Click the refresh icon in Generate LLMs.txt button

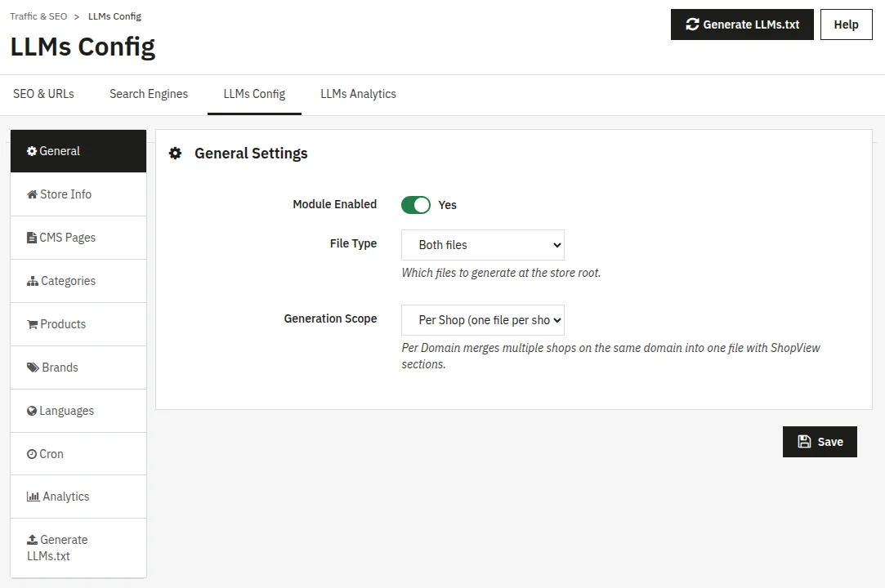point(692,24)
